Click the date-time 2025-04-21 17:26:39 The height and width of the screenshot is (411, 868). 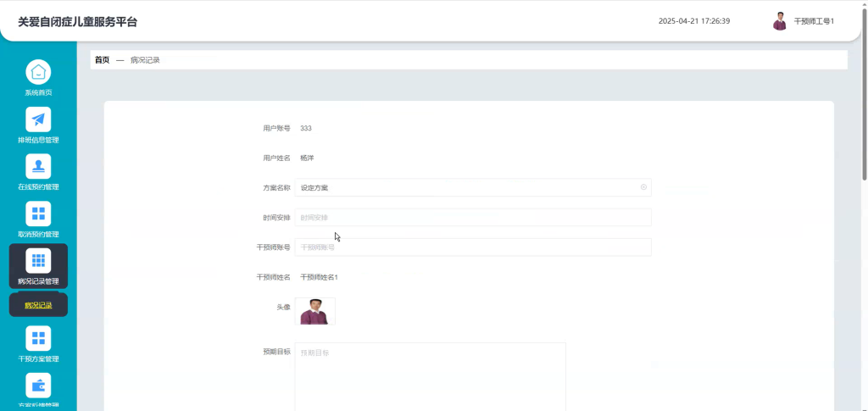point(694,21)
